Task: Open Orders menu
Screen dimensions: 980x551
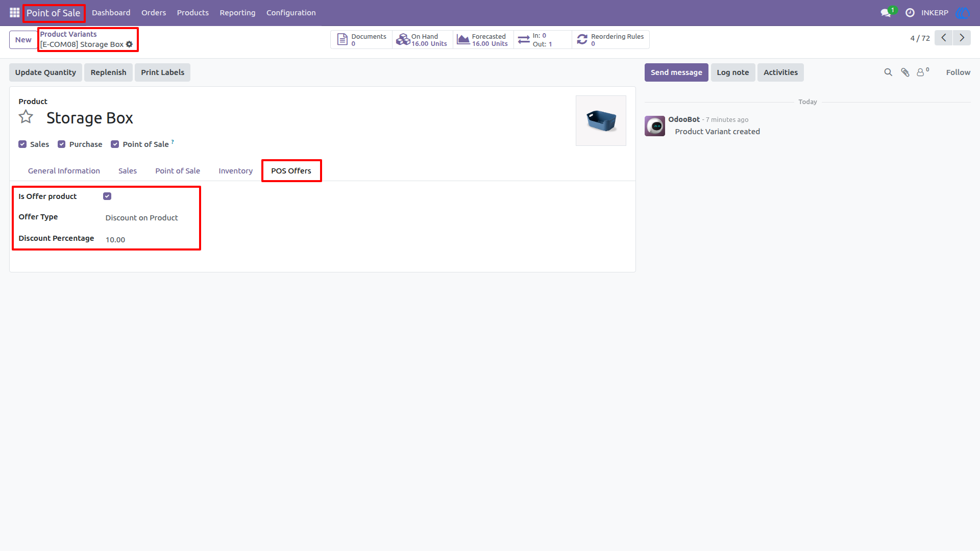Action: pos(154,13)
